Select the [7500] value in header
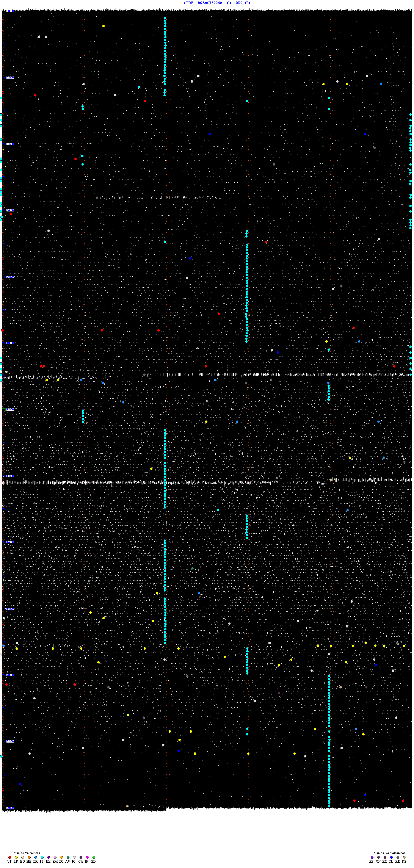414x868 pixels. [239, 3]
